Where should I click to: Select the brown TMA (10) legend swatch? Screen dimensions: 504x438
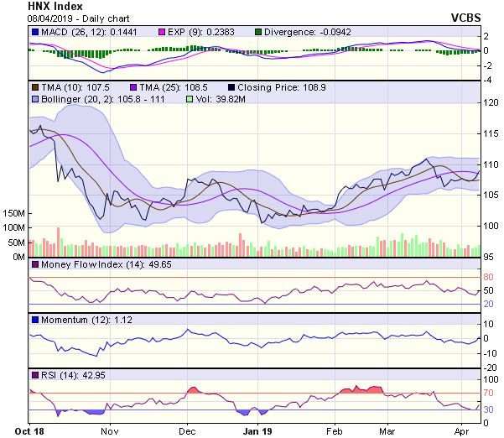pos(34,86)
